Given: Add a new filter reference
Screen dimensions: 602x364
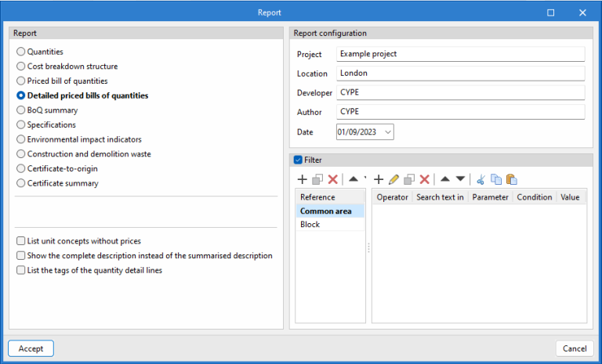Looking at the screenshot, I should [x=302, y=179].
